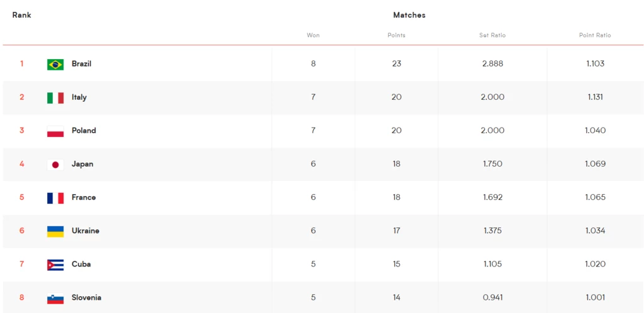Sort by the Set Ratio column header
This screenshot has width=644, height=313.
[492, 35]
